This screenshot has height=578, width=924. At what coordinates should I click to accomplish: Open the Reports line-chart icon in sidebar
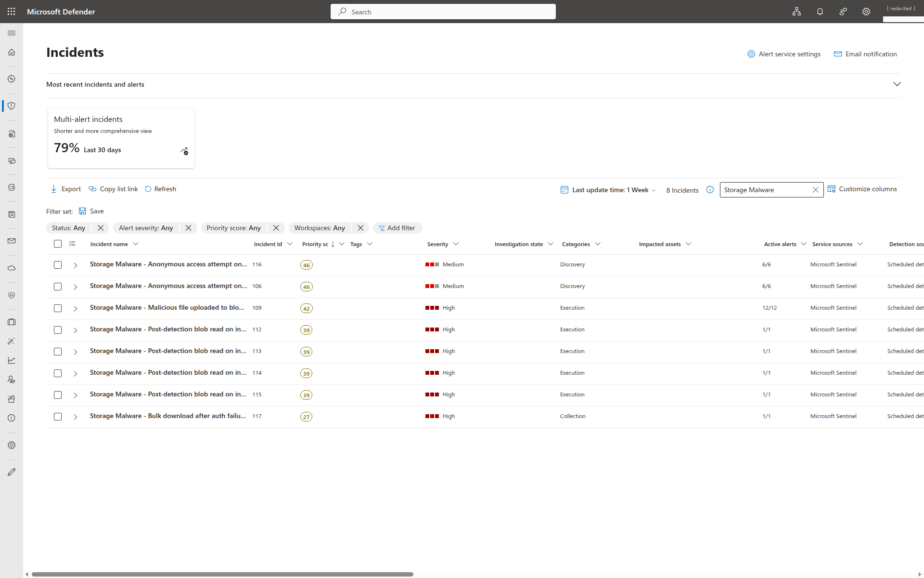tap(12, 360)
